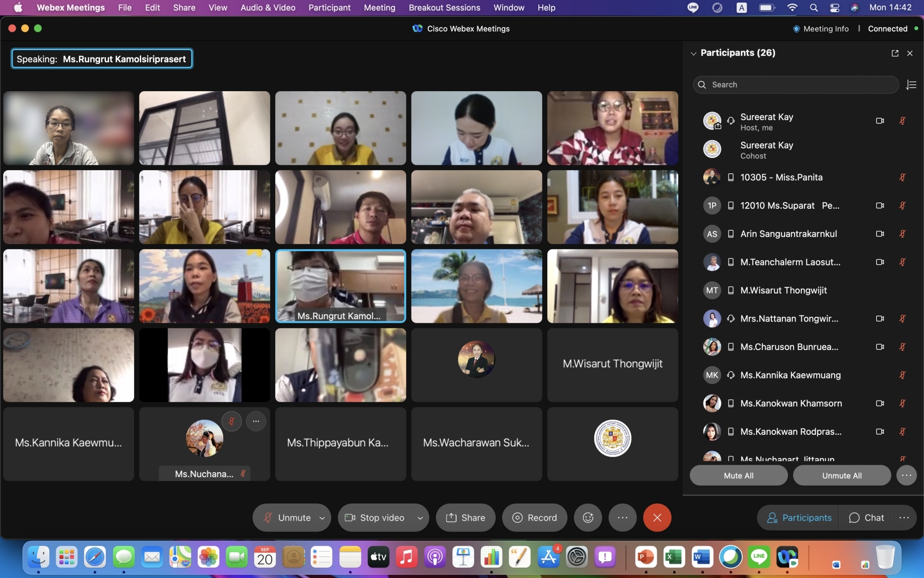Open the Meeting menu
The image size is (924, 578).
pyautogui.click(x=379, y=8)
